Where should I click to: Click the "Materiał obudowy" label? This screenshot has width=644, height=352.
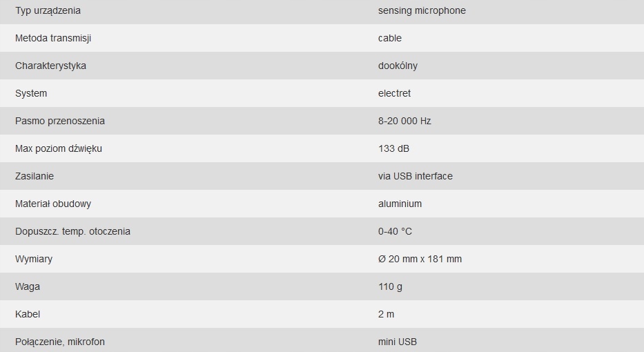(x=53, y=204)
